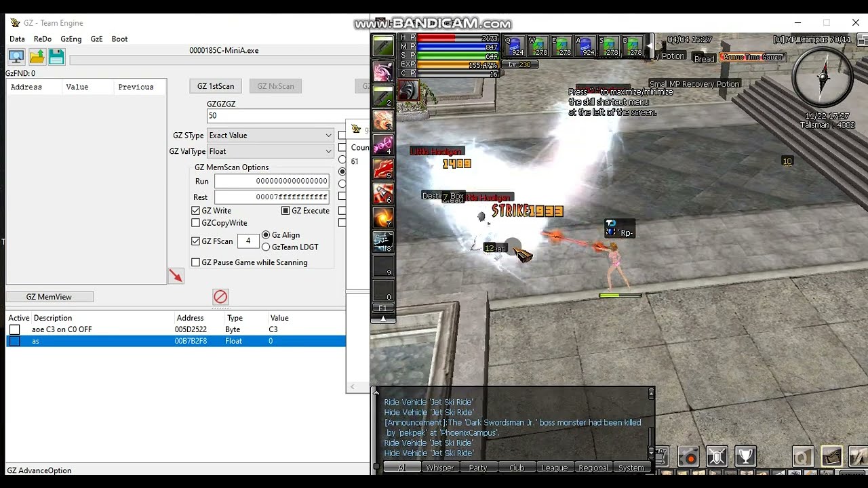Collapse the game skill bar up arrow
The height and width of the screenshot is (488, 868).
pos(383,319)
